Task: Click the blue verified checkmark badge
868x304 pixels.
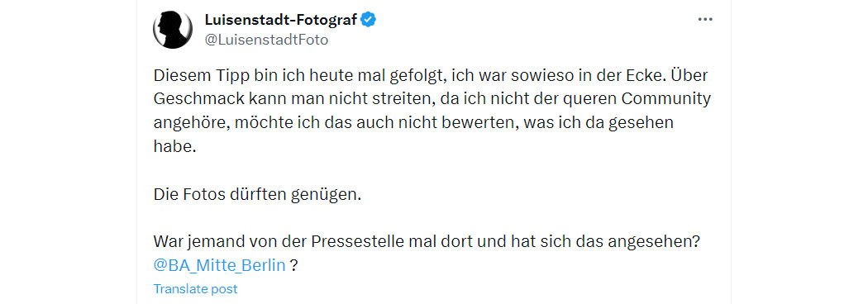Action: pos(369,20)
